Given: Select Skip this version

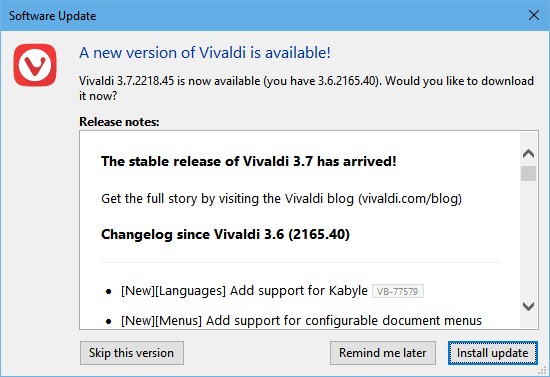Looking at the screenshot, I should [132, 353].
